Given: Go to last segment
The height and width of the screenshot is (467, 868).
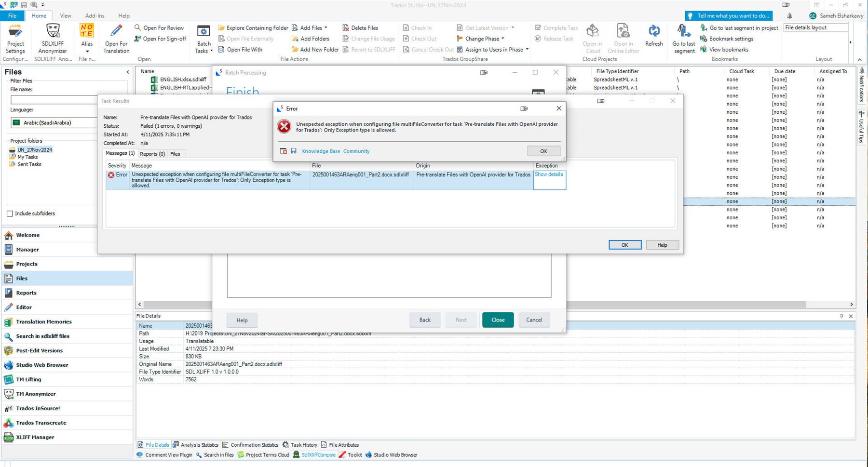Looking at the screenshot, I should (683, 39).
